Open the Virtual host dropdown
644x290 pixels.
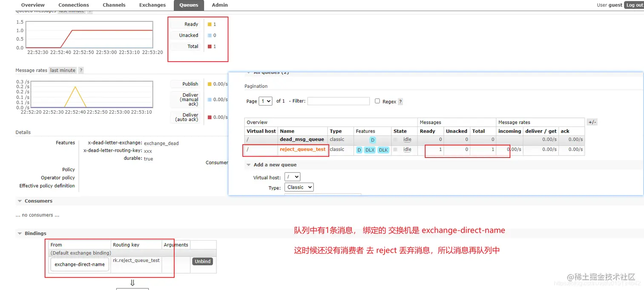coord(292,177)
